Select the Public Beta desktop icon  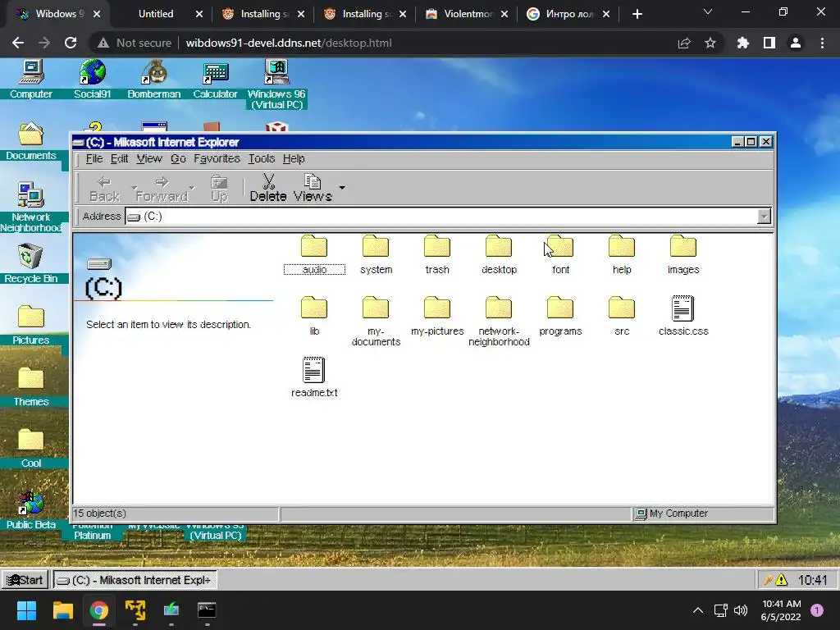(31, 510)
